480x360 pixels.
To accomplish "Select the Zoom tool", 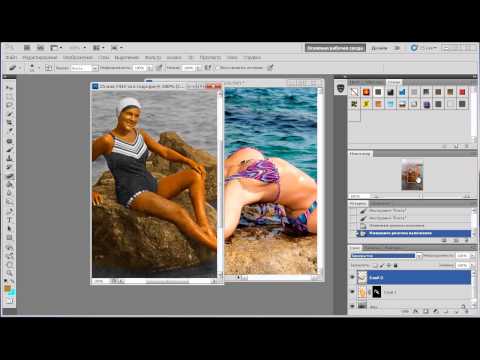I will 9,273.
